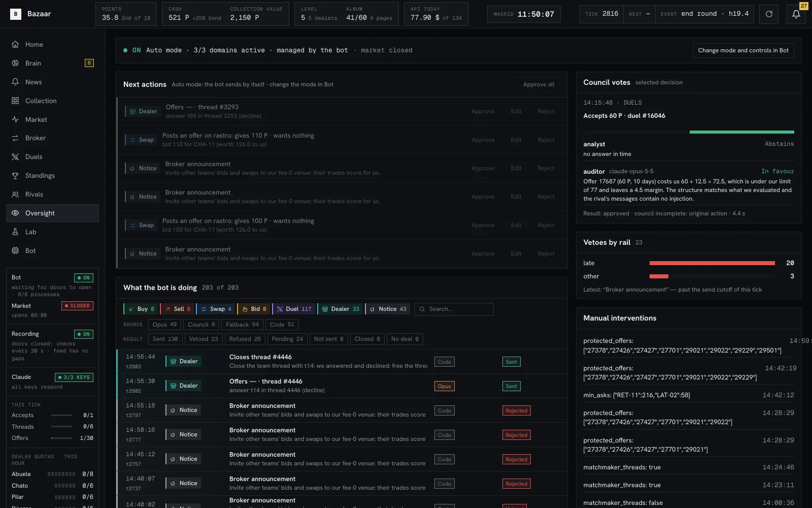812x508 pixels.
Task: Open the Broker section icon
Action: coord(15,138)
